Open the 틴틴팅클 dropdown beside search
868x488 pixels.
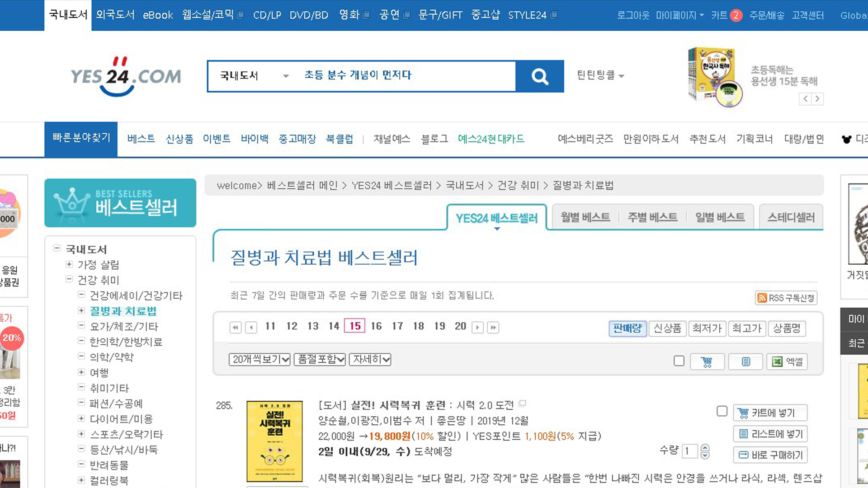(600, 75)
